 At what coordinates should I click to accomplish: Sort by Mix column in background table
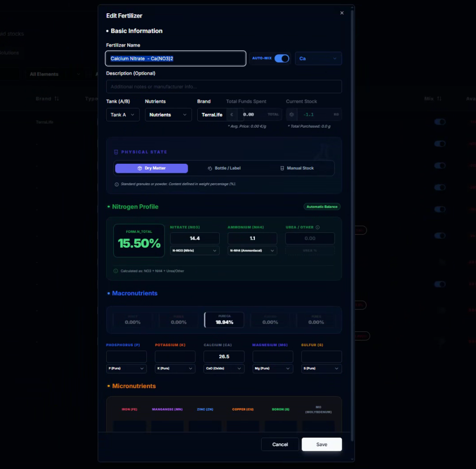pyautogui.click(x=433, y=99)
